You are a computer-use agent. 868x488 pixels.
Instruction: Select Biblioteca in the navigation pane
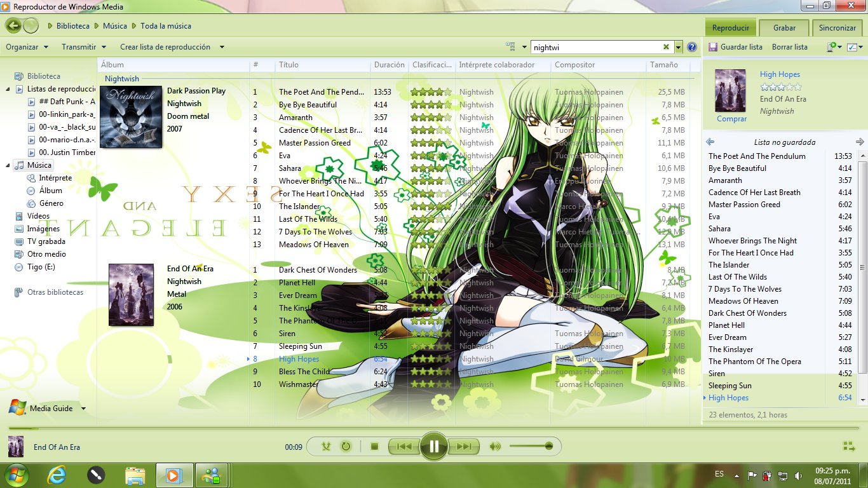point(44,76)
